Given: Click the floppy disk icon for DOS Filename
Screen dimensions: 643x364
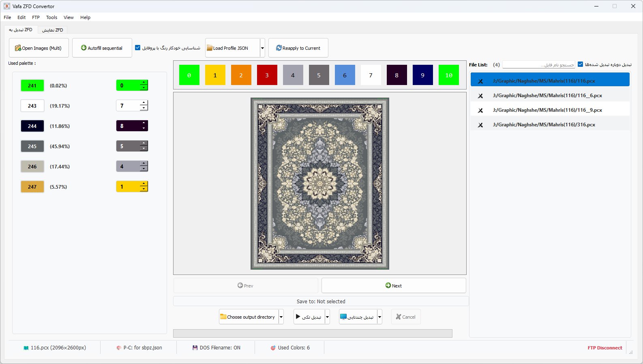Looking at the screenshot, I should pyautogui.click(x=195, y=348).
